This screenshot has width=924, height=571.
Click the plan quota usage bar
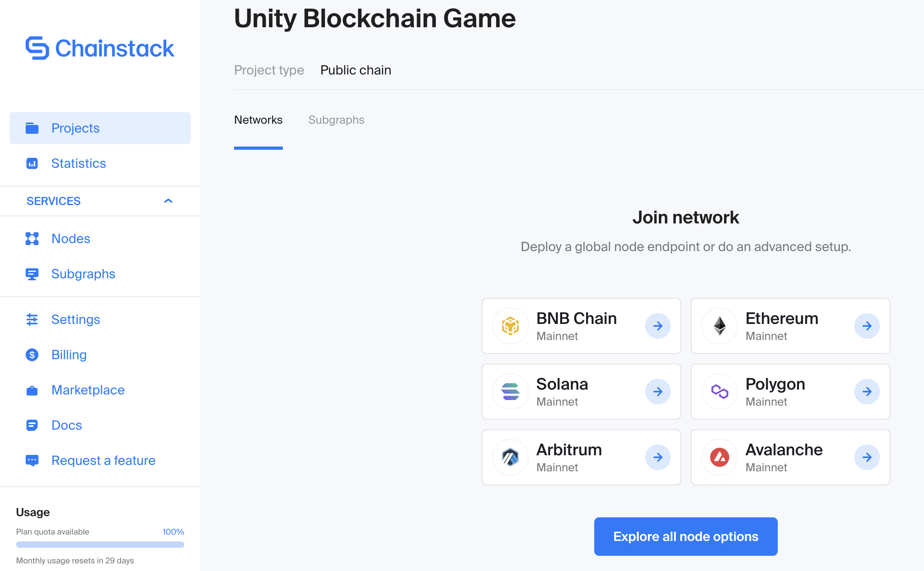[x=100, y=545]
